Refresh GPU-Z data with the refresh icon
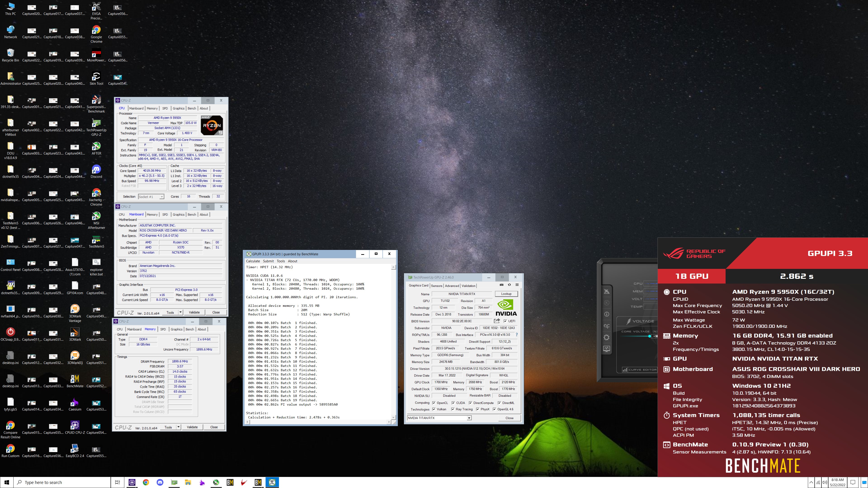Image resolution: width=868 pixels, height=488 pixels. pos(509,285)
